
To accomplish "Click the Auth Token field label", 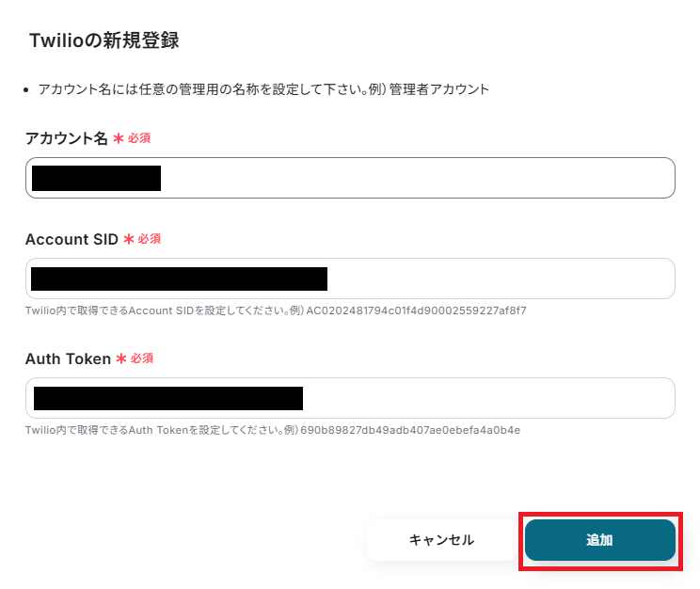I will pos(68,358).
